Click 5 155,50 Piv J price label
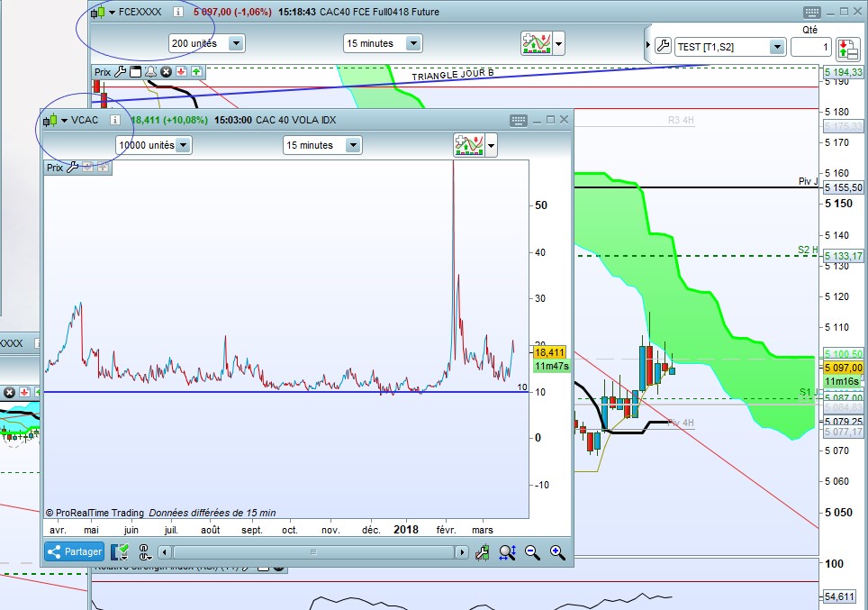The image size is (868, 610). (844, 187)
